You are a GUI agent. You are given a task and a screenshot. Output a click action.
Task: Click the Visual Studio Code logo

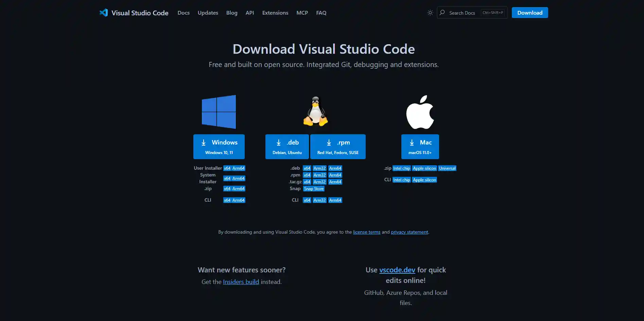(x=104, y=13)
